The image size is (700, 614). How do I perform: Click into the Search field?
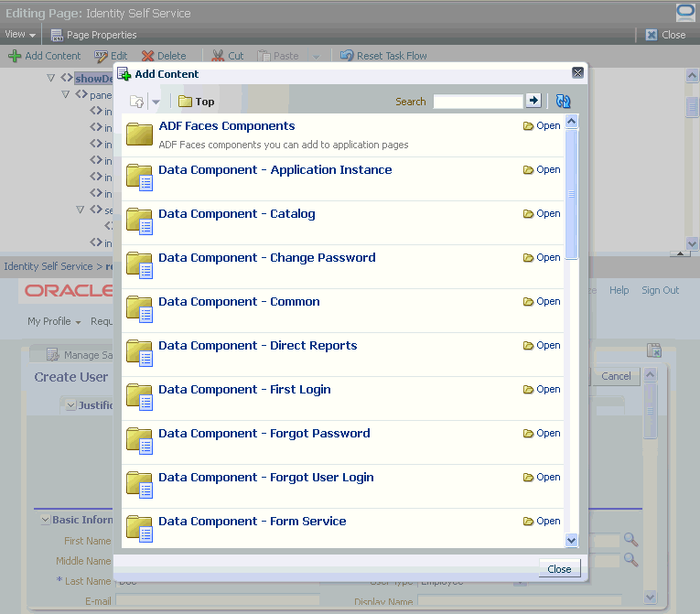click(478, 102)
